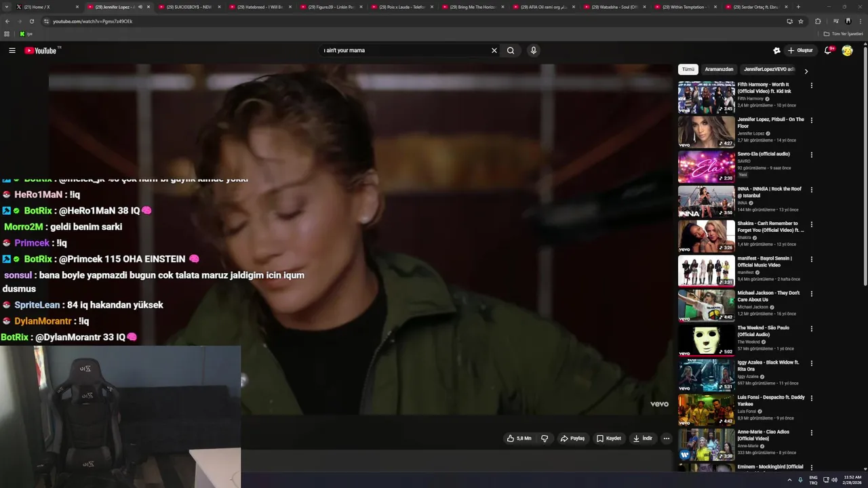Open Jennifer Lopez On The Floor thumbnail
Image resolution: width=868 pixels, height=488 pixels.
coord(707,131)
